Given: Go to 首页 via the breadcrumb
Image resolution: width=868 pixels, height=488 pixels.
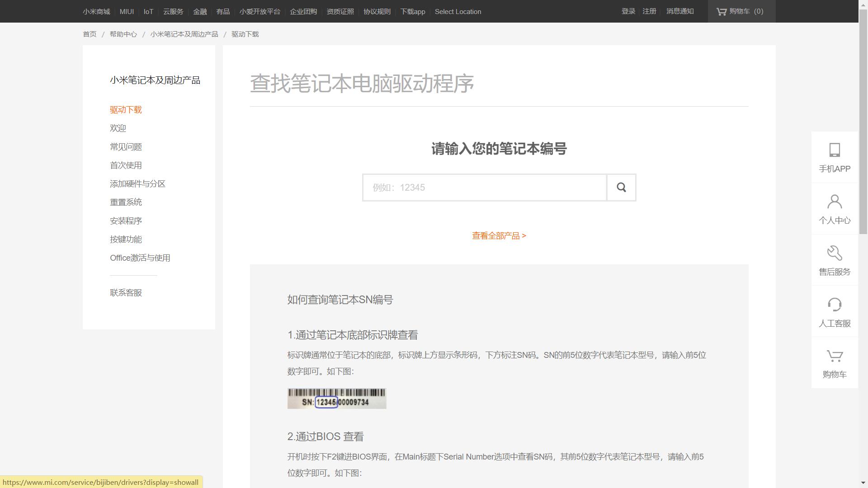Looking at the screenshot, I should click(90, 34).
